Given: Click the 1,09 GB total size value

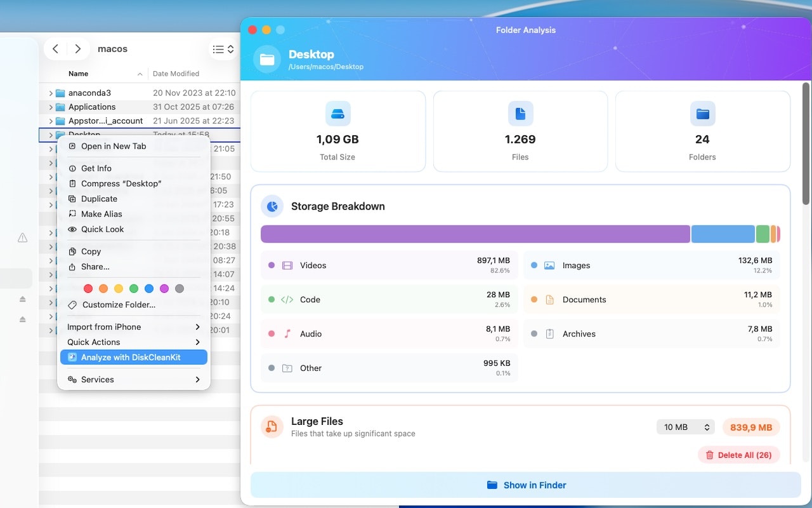Looking at the screenshot, I should pyautogui.click(x=337, y=140).
